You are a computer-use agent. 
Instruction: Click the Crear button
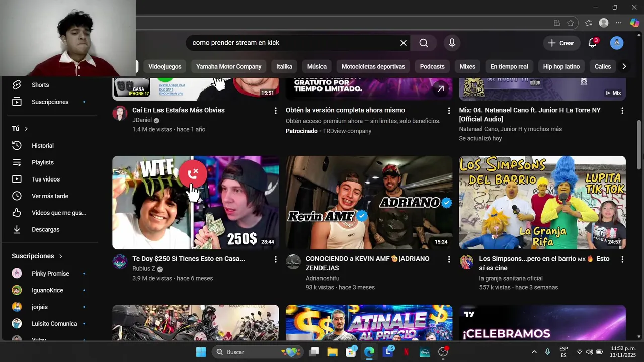click(561, 43)
